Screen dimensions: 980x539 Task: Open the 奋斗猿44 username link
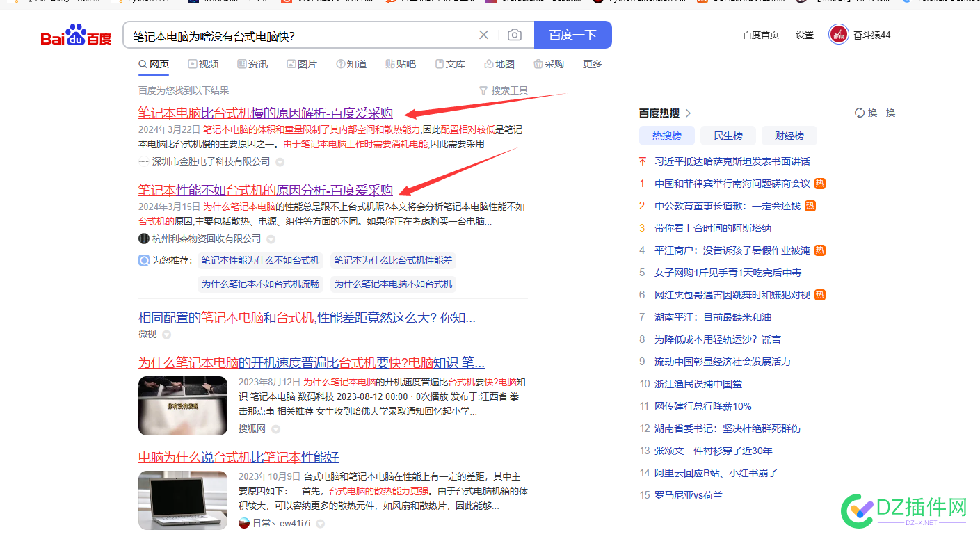point(872,35)
